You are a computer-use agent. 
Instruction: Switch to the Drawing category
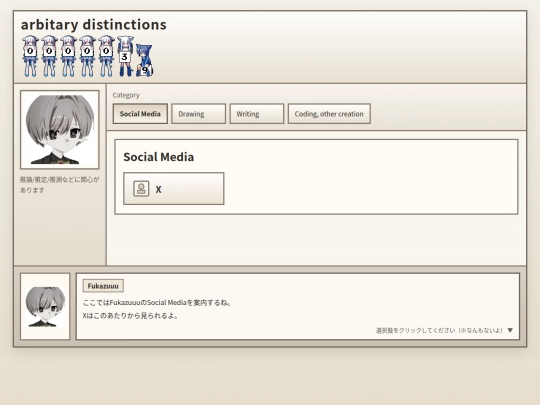click(198, 114)
